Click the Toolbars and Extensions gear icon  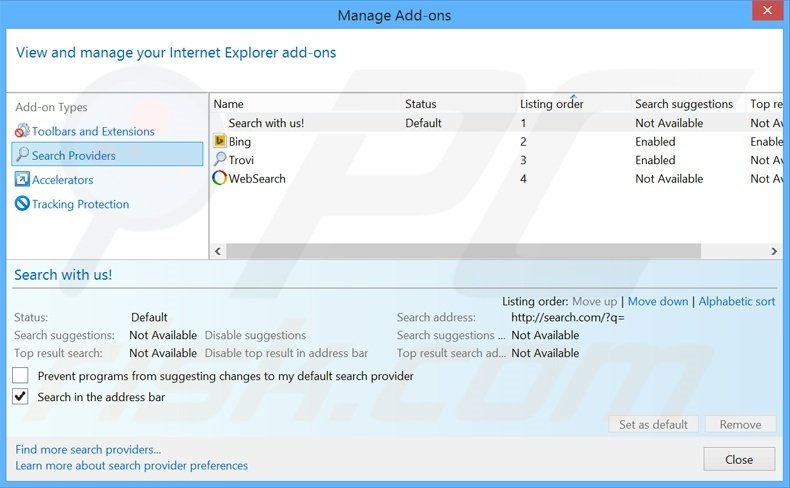[22, 131]
